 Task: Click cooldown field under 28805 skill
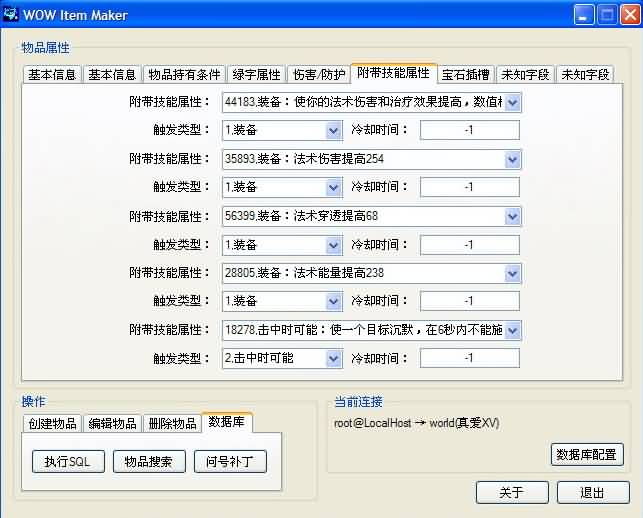point(470,301)
